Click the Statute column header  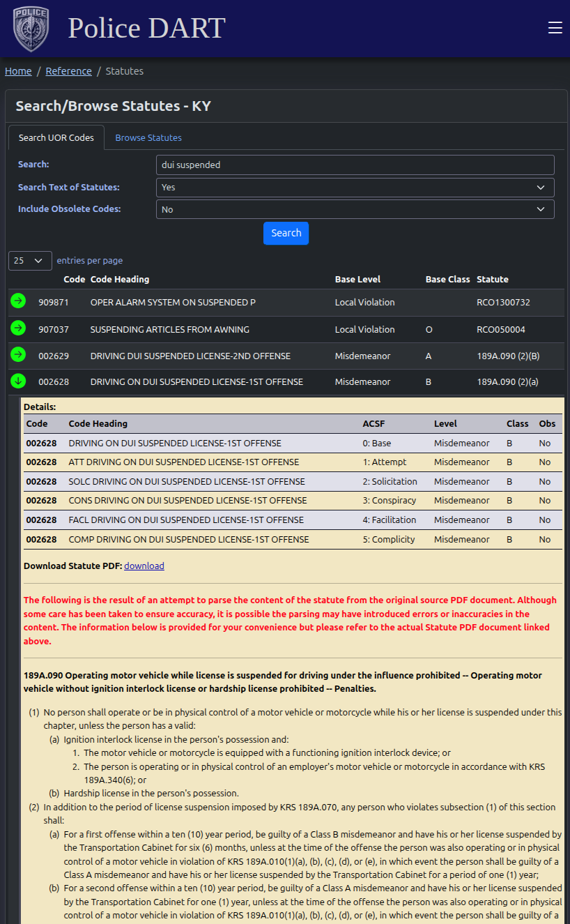(493, 280)
